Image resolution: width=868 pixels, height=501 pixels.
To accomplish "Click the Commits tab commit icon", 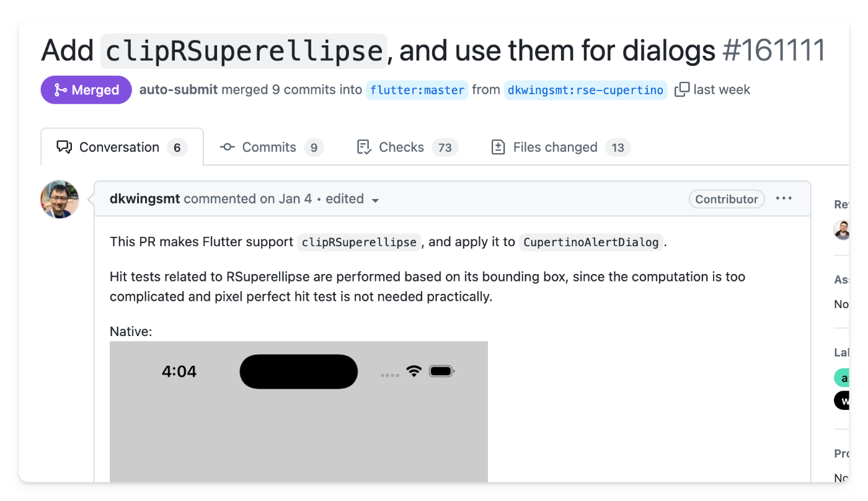I will coord(228,147).
